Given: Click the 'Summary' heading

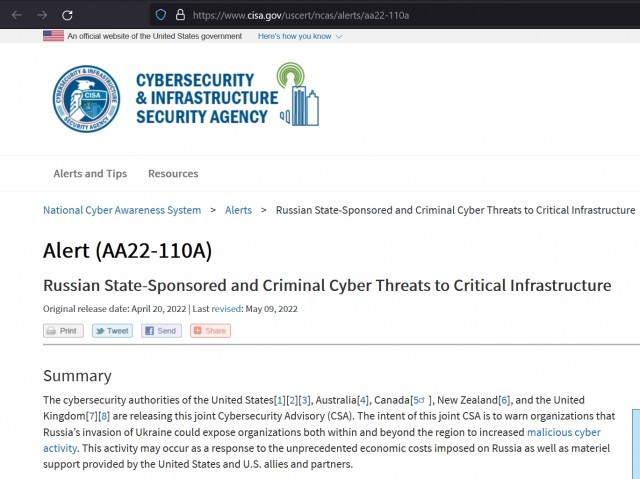Looking at the screenshot, I should [77, 376].
